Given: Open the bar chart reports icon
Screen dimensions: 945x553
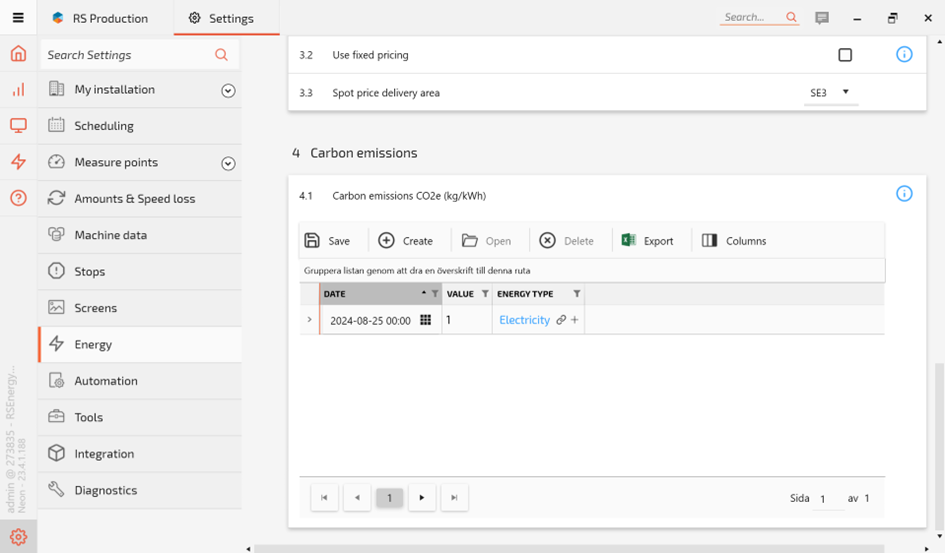Looking at the screenshot, I should point(18,90).
